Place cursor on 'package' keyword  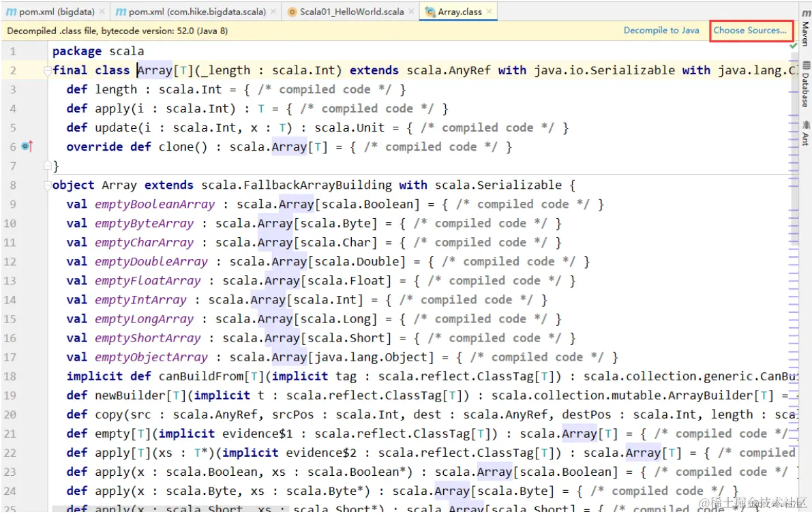76,51
